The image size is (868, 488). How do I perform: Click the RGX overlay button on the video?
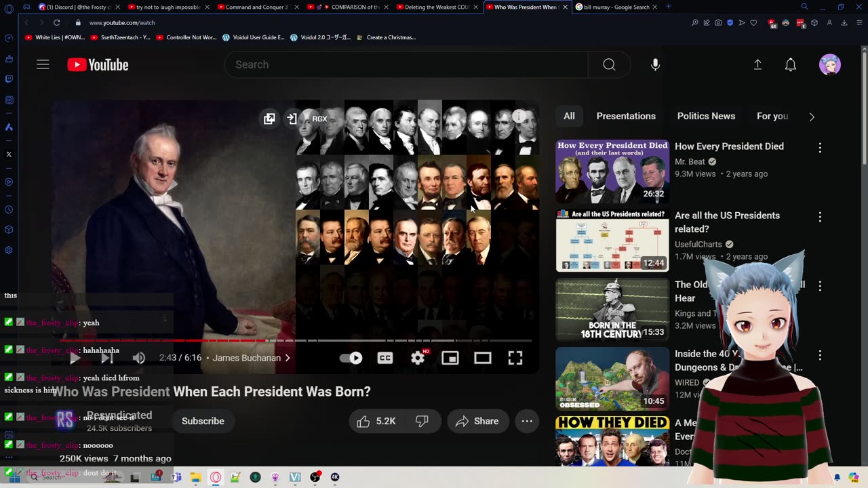[319, 119]
